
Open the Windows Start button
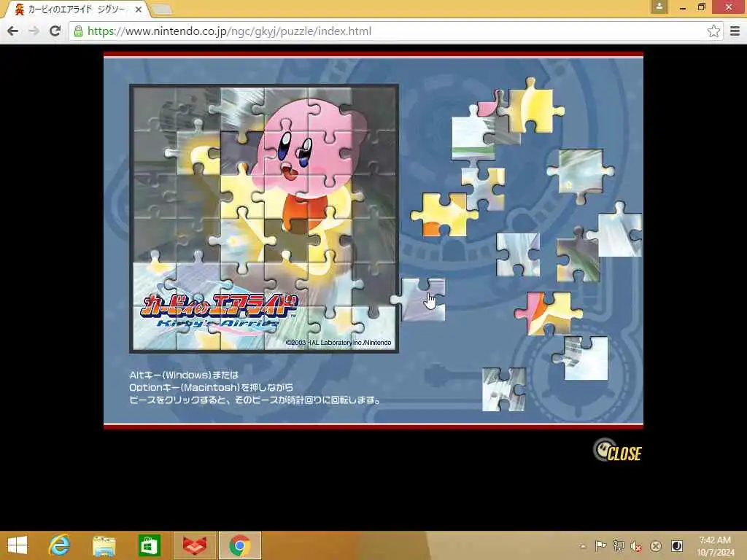tap(18, 545)
